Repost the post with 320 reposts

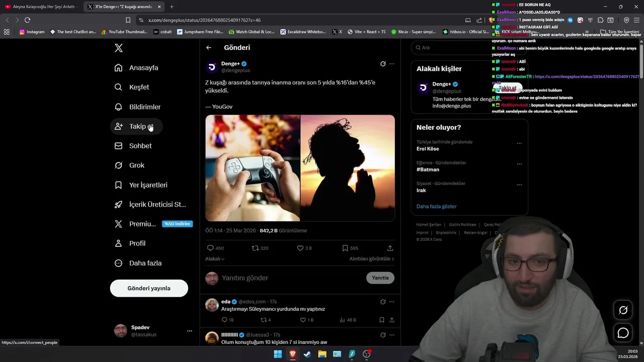[260, 248]
